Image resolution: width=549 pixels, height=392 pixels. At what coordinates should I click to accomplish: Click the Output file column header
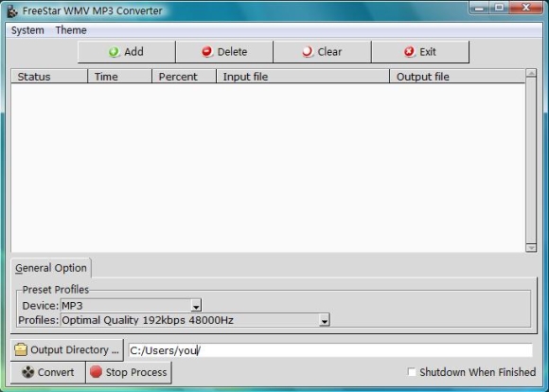coord(457,77)
